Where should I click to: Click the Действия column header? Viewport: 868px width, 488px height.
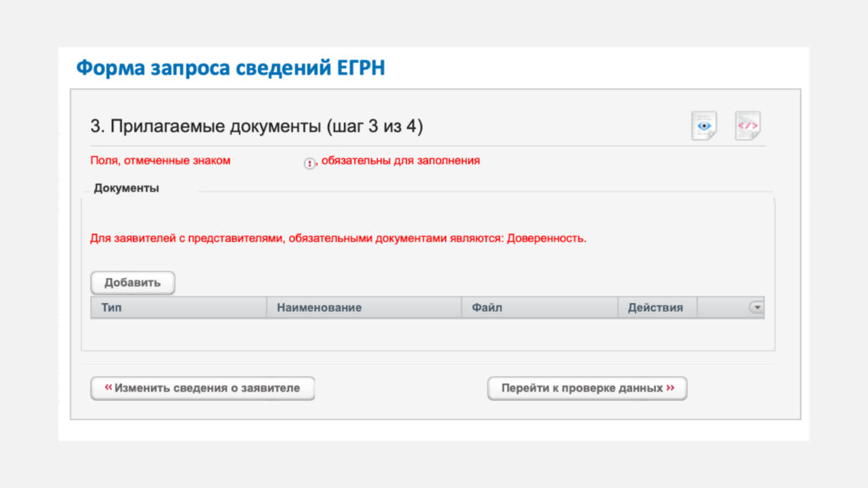click(x=658, y=308)
